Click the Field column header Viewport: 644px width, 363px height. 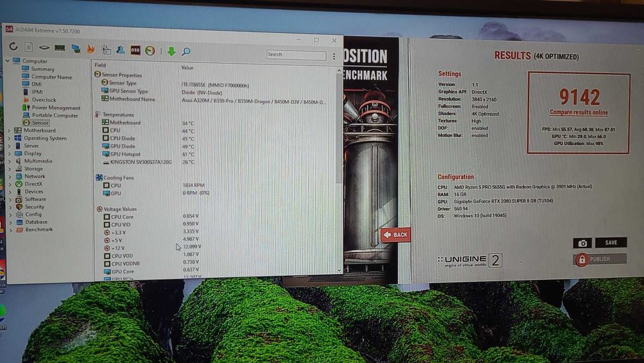(100, 65)
